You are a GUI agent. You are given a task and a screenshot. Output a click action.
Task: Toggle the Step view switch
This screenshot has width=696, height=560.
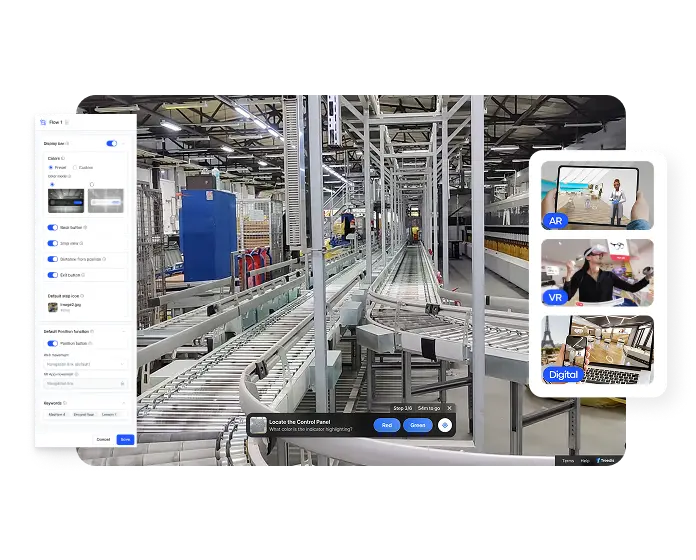coord(52,244)
